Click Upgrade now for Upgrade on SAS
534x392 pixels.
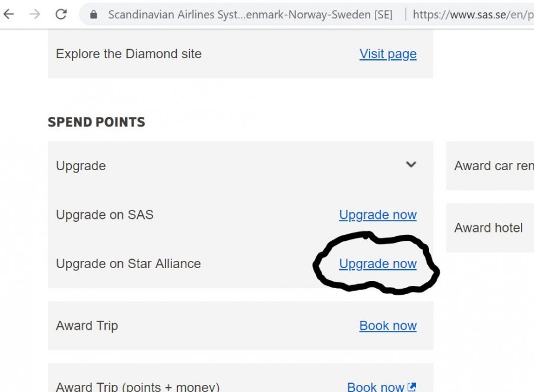377,215
